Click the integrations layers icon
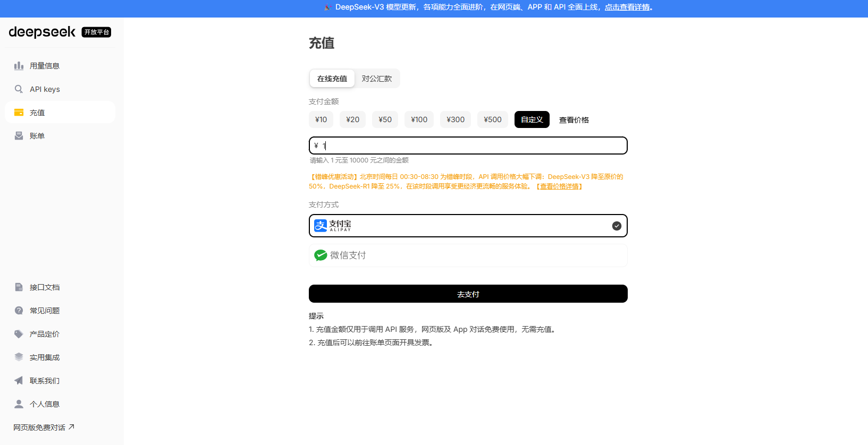 pos(19,357)
